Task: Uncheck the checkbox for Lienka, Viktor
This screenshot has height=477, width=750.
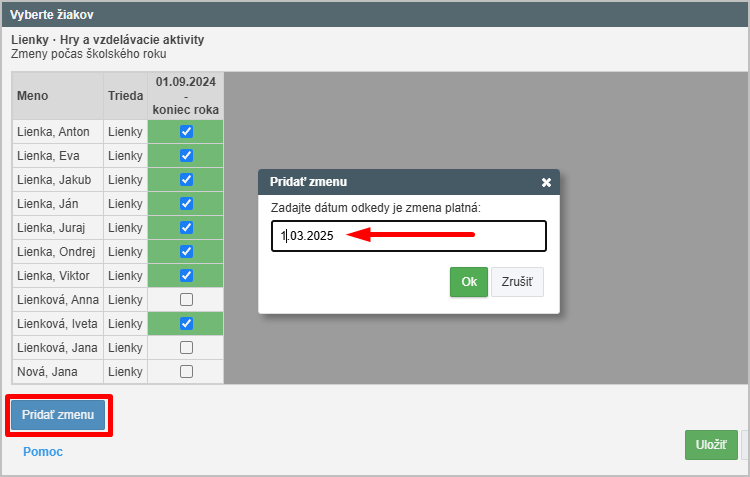Action: point(186,276)
